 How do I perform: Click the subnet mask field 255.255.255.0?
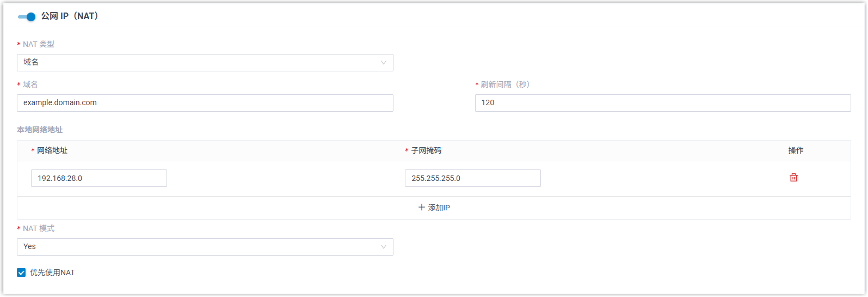click(472, 178)
